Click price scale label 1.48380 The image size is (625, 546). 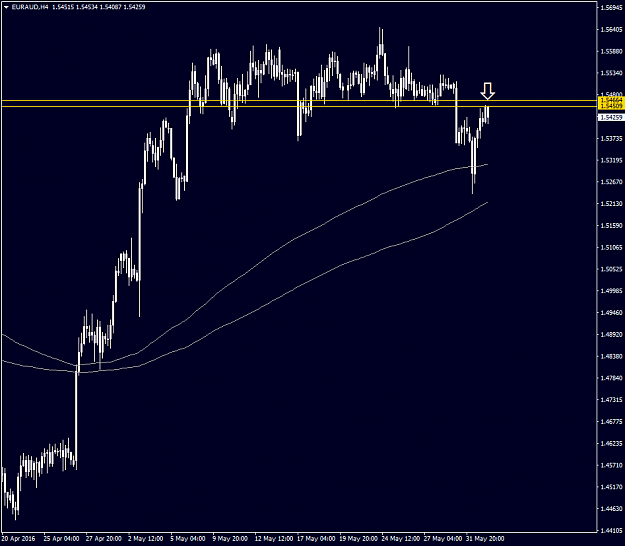611,356
